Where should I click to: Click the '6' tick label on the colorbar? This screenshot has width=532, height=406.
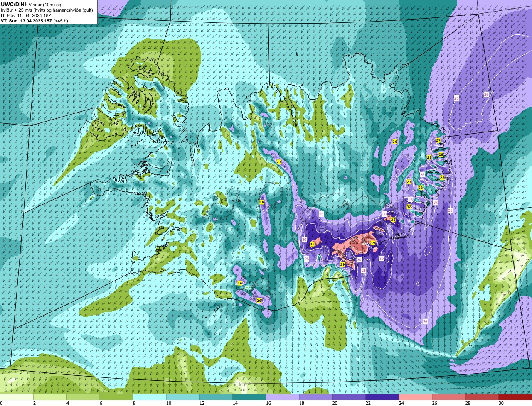(x=101, y=403)
